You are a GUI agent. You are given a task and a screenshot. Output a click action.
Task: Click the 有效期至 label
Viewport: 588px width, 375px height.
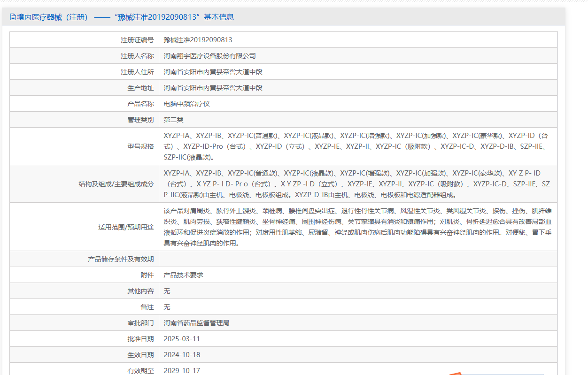(140, 371)
